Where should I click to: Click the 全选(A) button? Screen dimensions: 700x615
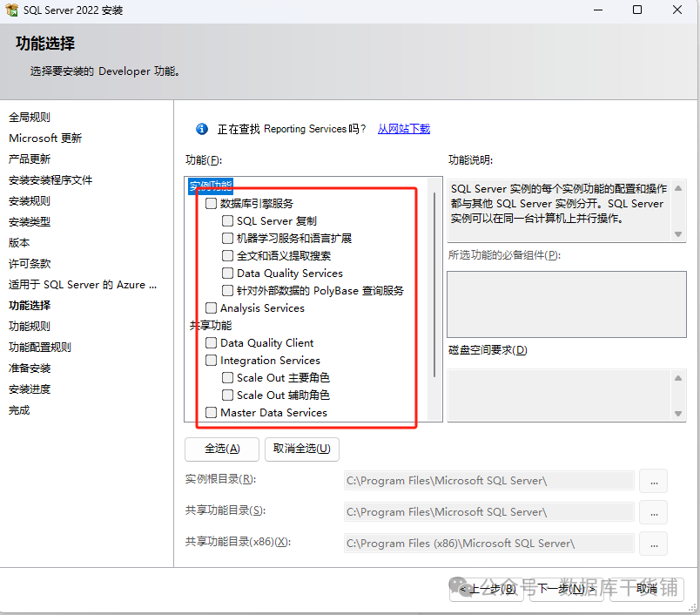(222, 449)
